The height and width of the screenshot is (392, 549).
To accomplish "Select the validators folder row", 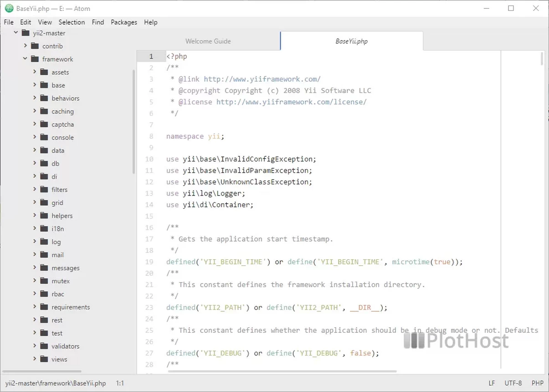I will pyautogui.click(x=68, y=346).
